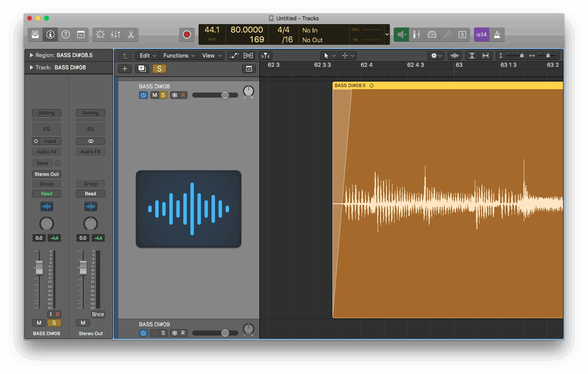Click the stereo link button on Stereo Out strip
Viewport: 588px width, 374px height.
[x=90, y=141]
